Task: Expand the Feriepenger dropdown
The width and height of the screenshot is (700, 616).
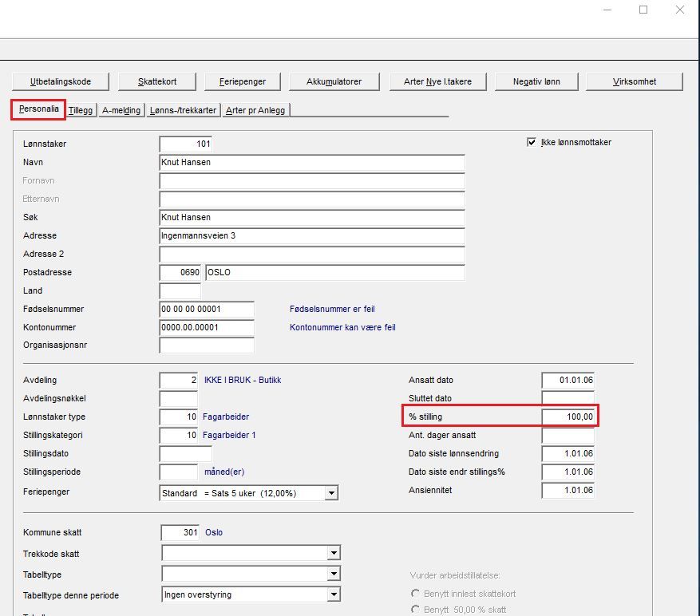Action: [x=331, y=493]
